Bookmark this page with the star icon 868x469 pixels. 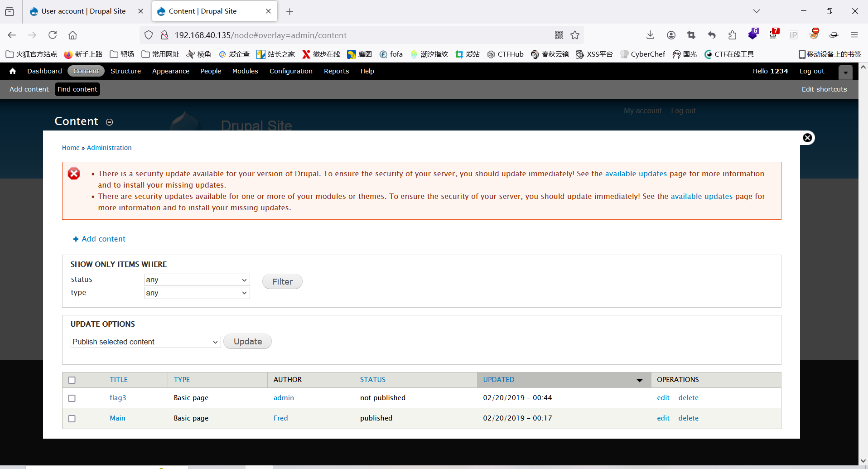pyautogui.click(x=575, y=35)
